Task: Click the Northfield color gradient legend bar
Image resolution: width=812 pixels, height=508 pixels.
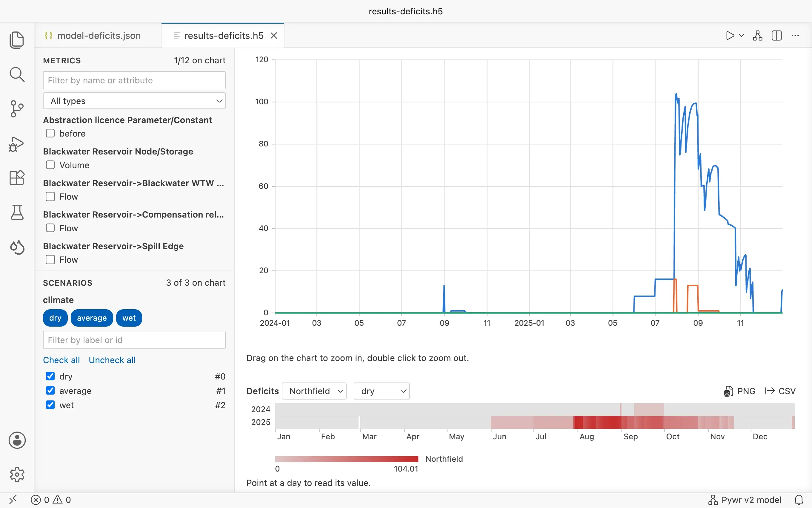Action: (347, 459)
